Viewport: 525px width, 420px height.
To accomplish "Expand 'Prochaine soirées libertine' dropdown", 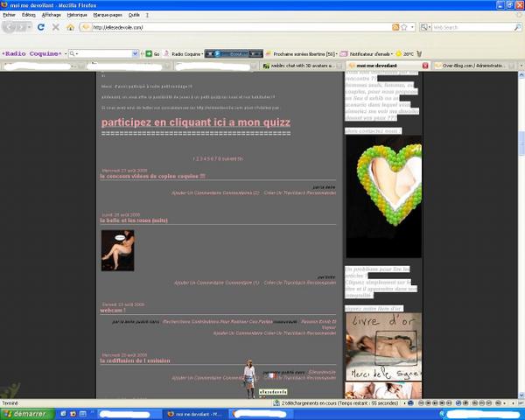I will point(337,53).
